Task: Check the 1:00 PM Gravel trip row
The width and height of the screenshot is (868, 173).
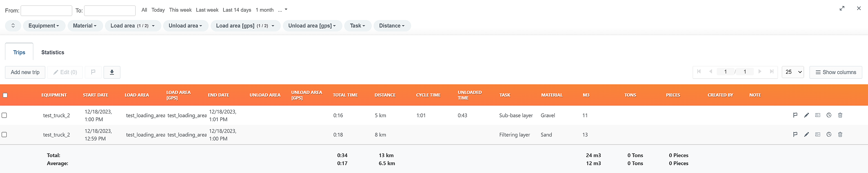Action: [x=4, y=115]
